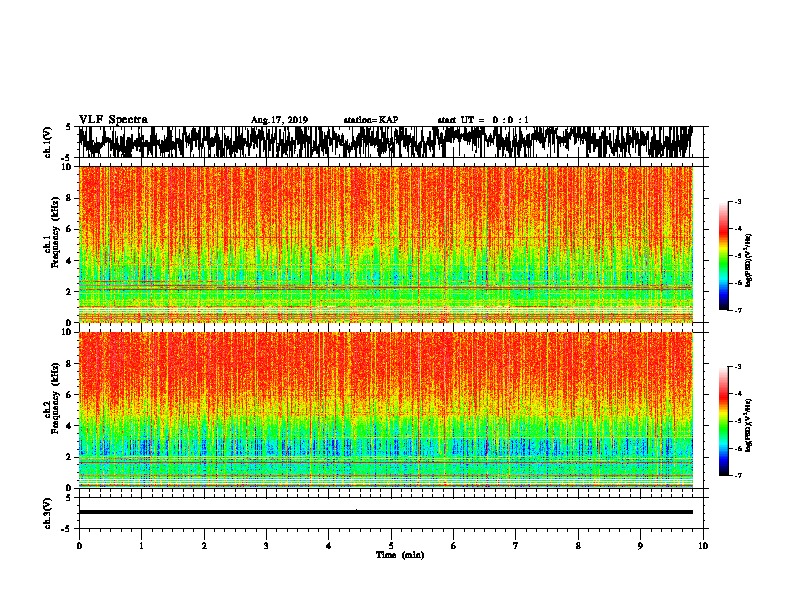This screenshot has height=612, width=792.
Task: Click tick label "2" on the Time axis
Action: 204,546
